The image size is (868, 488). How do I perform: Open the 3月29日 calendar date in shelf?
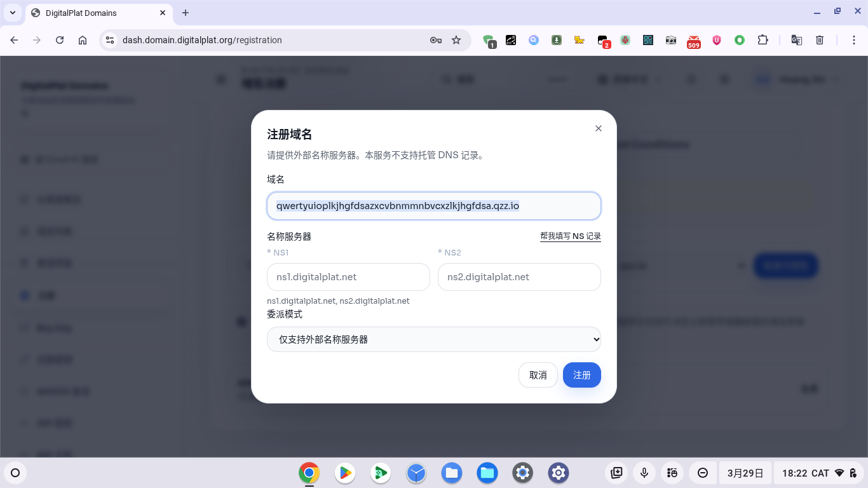pos(745,473)
